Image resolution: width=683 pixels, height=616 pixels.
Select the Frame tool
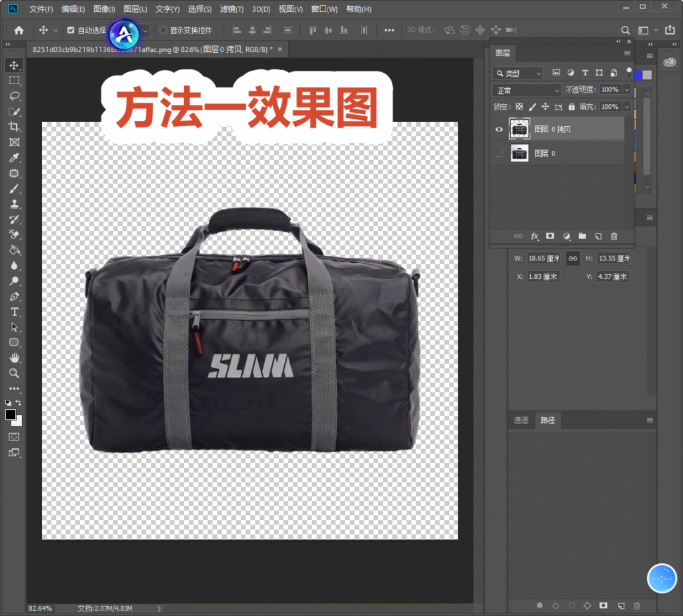click(14, 142)
